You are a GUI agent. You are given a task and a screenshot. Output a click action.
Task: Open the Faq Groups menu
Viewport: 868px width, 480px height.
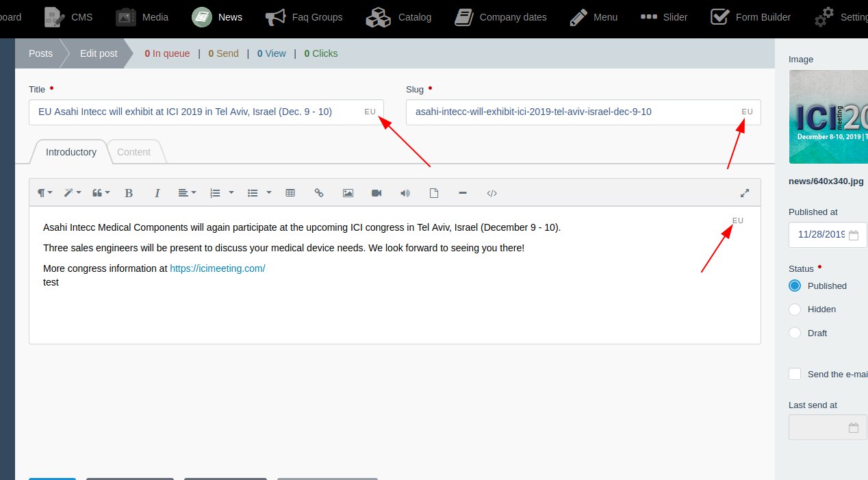[303, 17]
